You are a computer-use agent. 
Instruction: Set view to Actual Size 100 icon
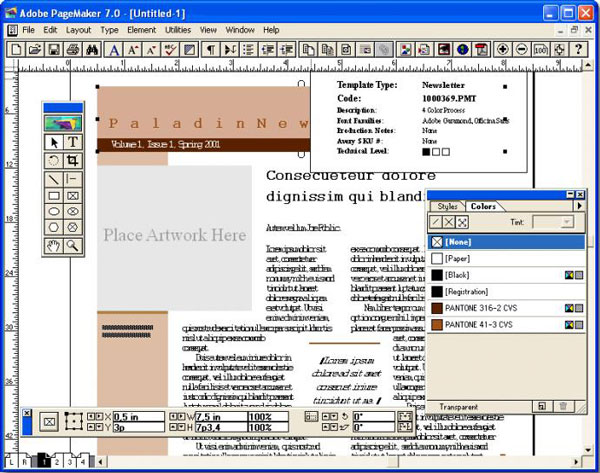(x=540, y=49)
